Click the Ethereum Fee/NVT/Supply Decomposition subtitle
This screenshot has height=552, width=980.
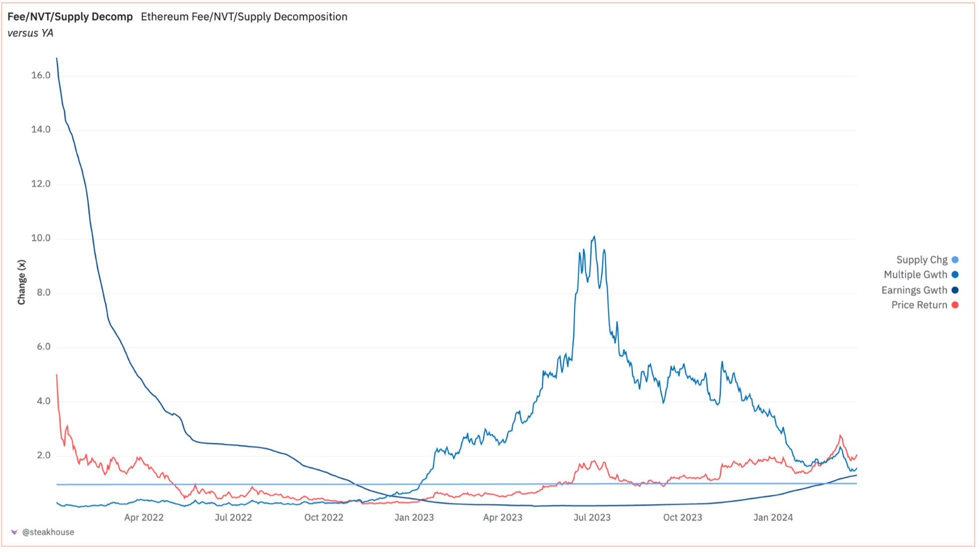[x=244, y=16]
